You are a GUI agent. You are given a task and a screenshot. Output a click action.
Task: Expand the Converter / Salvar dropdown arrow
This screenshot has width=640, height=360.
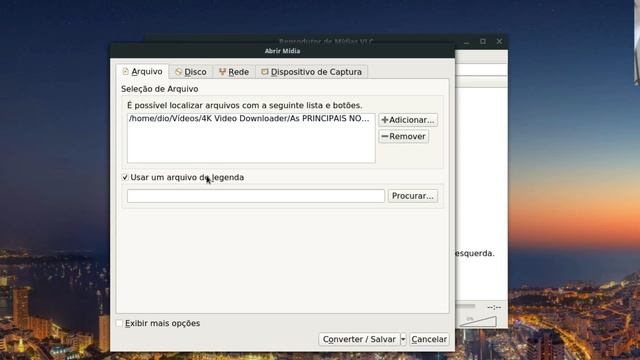(403, 339)
